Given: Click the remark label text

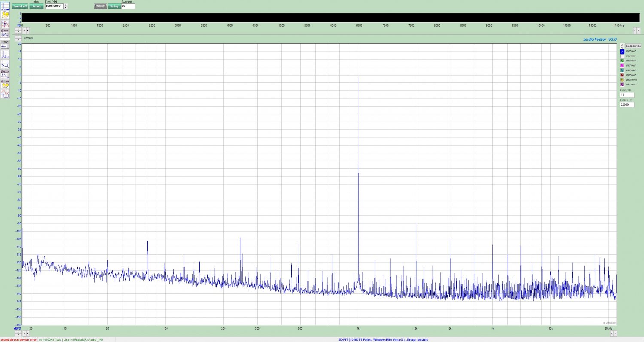Looking at the screenshot, I should coord(28,38).
